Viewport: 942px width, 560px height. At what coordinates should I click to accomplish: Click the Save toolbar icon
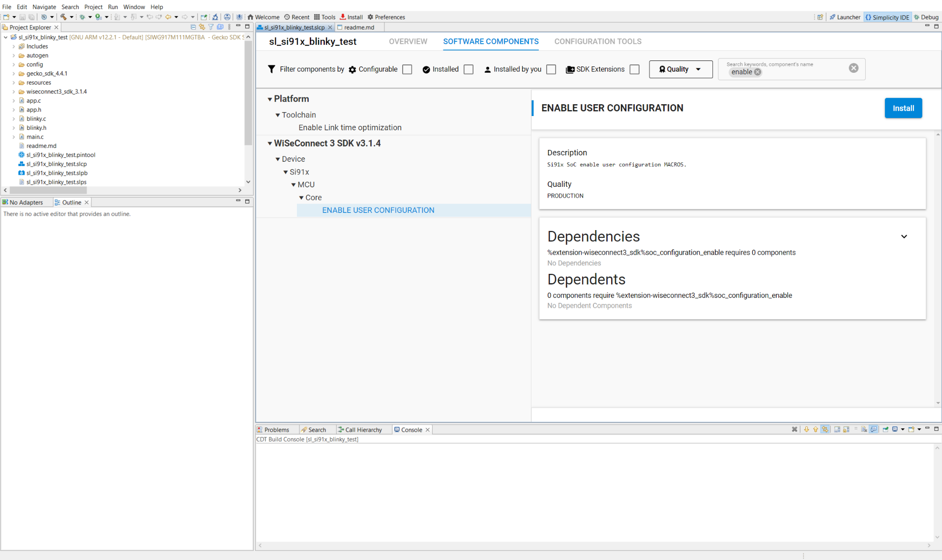coord(22,17)
